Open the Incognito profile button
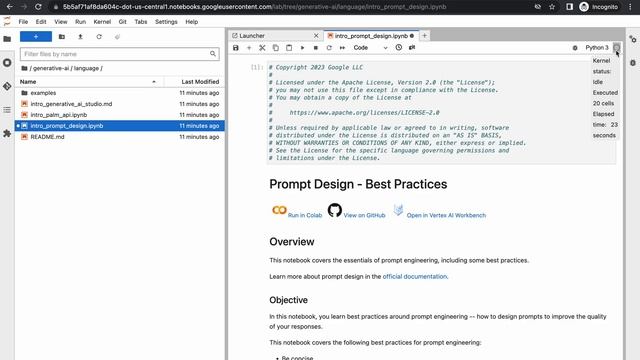This screenshot has width=640, height=360. coord(599,7)
